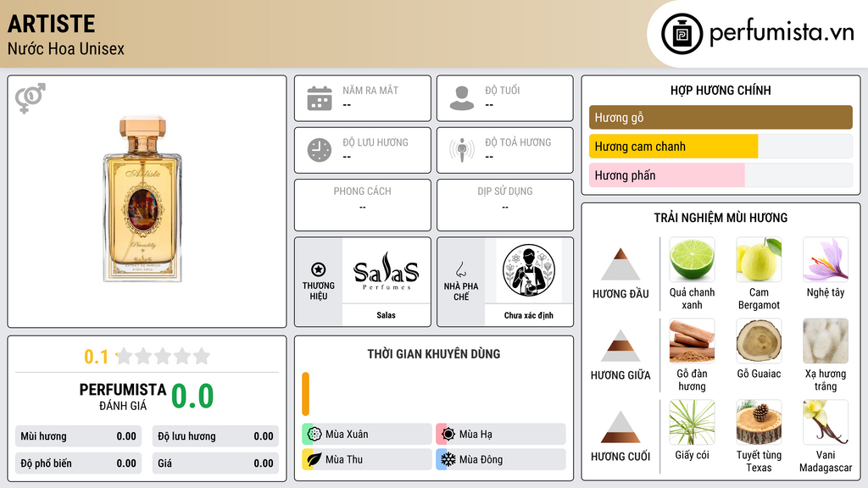Screen dimensions: 868x488
Task: Select the Xạ hương trắng note image
Action: coord(826,341)
